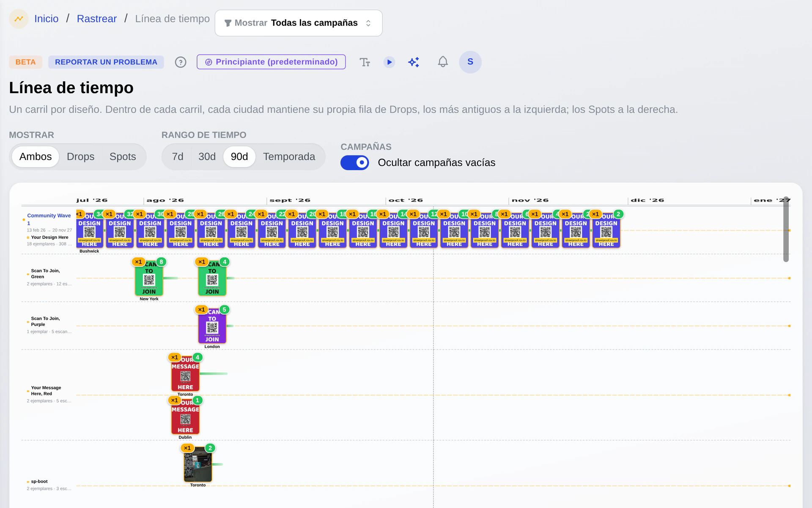Viewport: 812px width, 508px height.
Task: Click the dropdown chevrons beside Todas las campañas
Action: tap(368, 23)
